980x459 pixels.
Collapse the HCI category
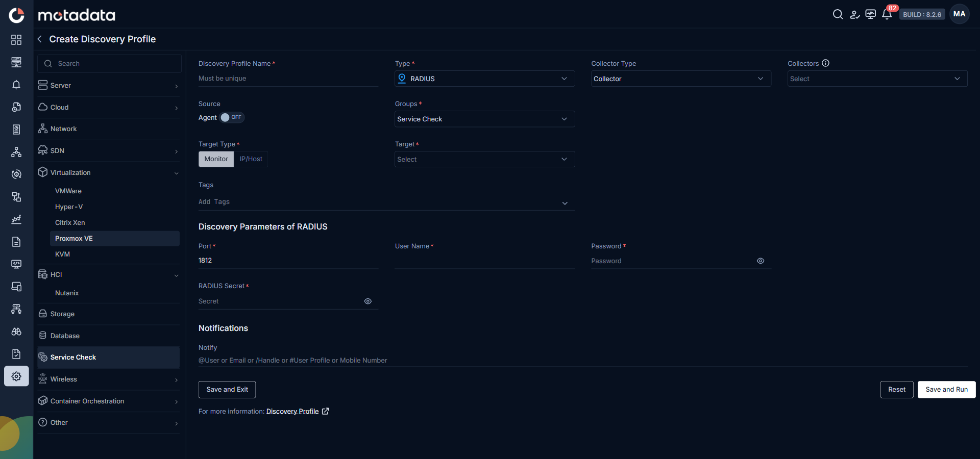pyautogui.click(x=177, y=275)
